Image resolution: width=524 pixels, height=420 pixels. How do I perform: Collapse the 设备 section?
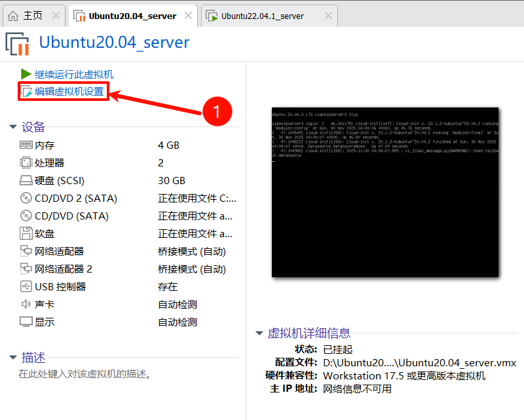[x=13, y=126]
